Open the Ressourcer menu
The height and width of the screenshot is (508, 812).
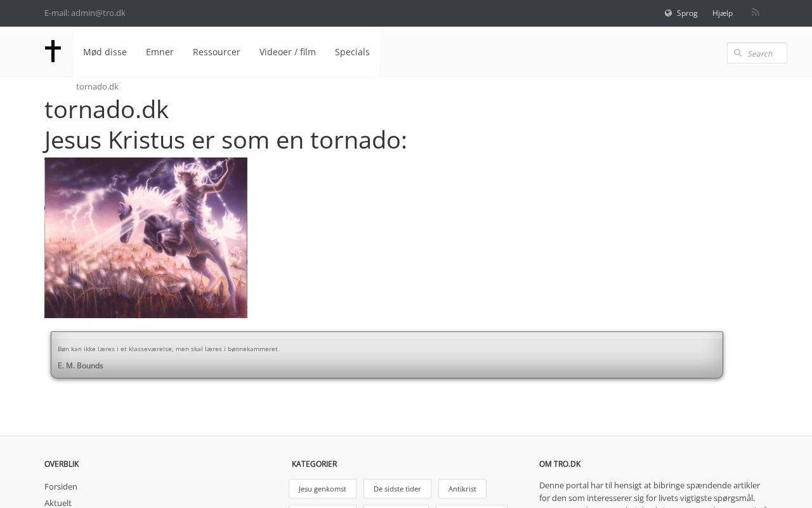pos(216,52)
